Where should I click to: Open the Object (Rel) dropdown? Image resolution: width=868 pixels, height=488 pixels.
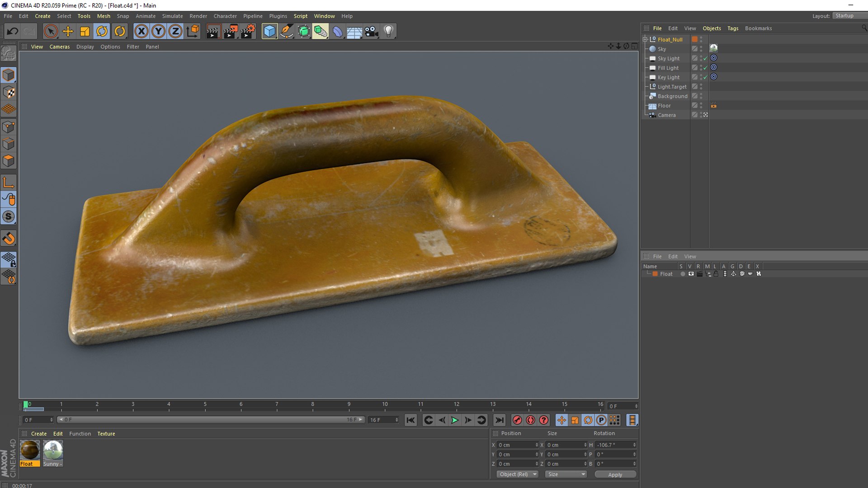pos(517,474)
